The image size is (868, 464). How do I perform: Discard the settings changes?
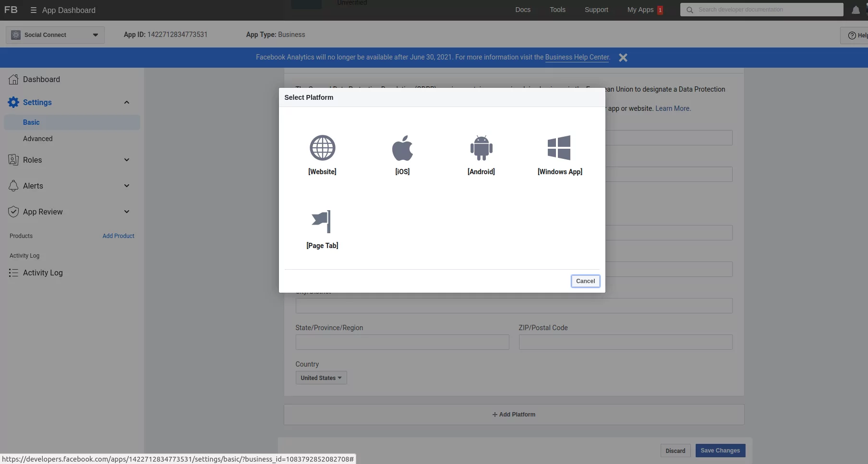click(x=675, y=451)
